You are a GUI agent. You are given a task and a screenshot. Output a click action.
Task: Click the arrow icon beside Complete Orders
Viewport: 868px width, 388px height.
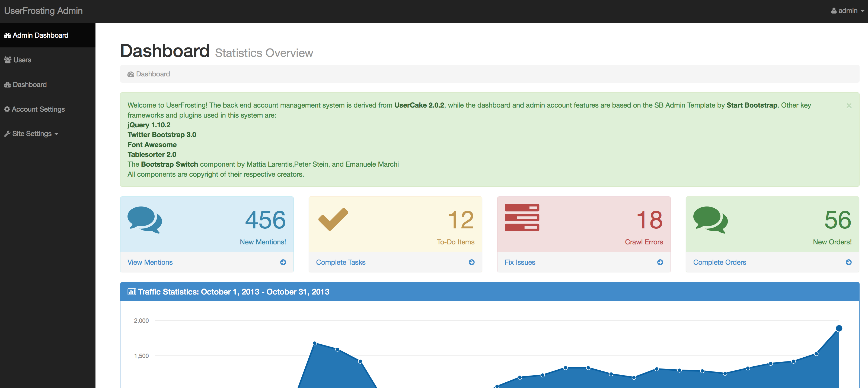(x=848, y=262)
